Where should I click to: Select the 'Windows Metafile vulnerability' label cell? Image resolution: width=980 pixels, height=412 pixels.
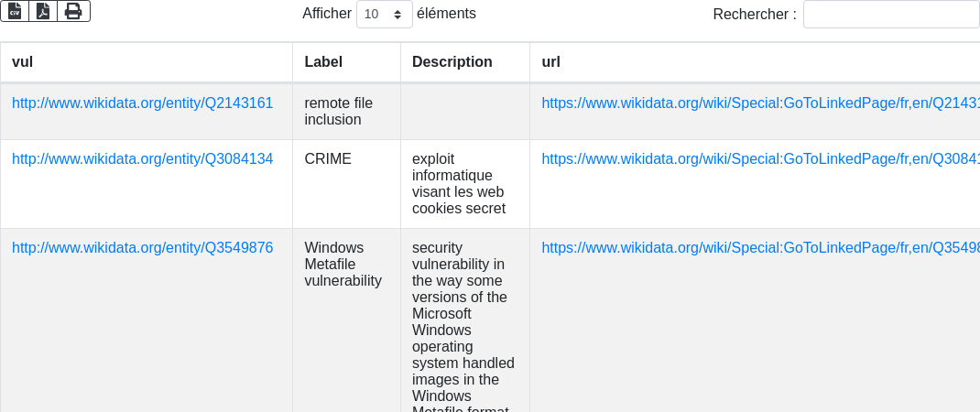[343, 265]
